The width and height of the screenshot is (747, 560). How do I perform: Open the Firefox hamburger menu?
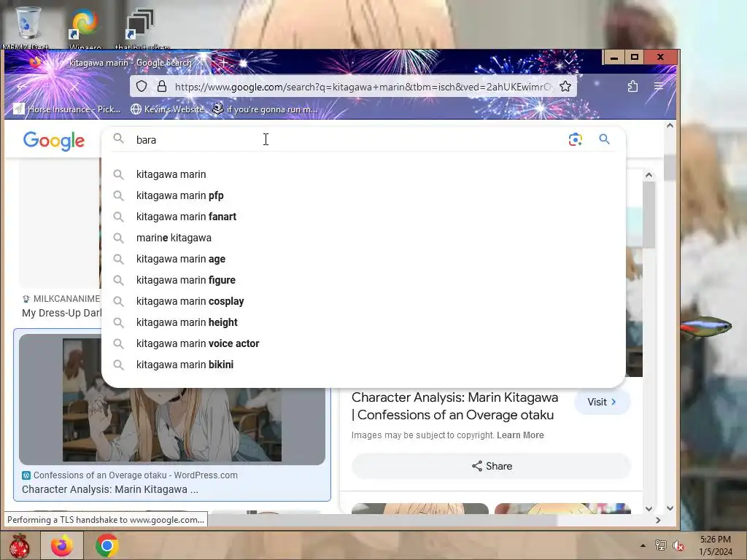click(x=659, y=87)
